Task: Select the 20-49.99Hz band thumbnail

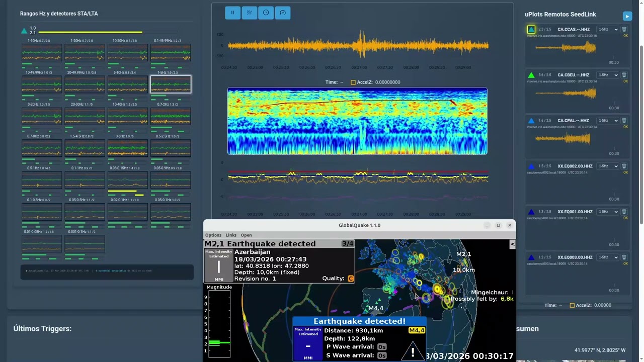Action: 85,84
